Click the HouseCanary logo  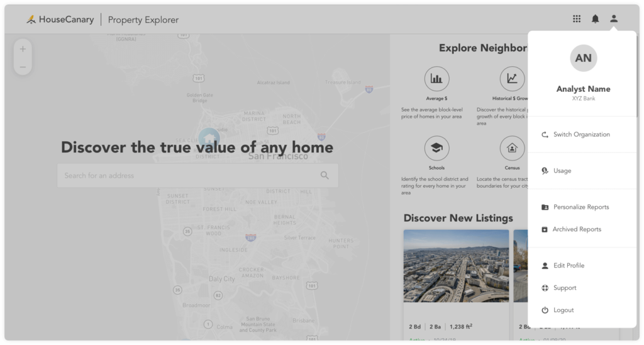coord(60,20)
